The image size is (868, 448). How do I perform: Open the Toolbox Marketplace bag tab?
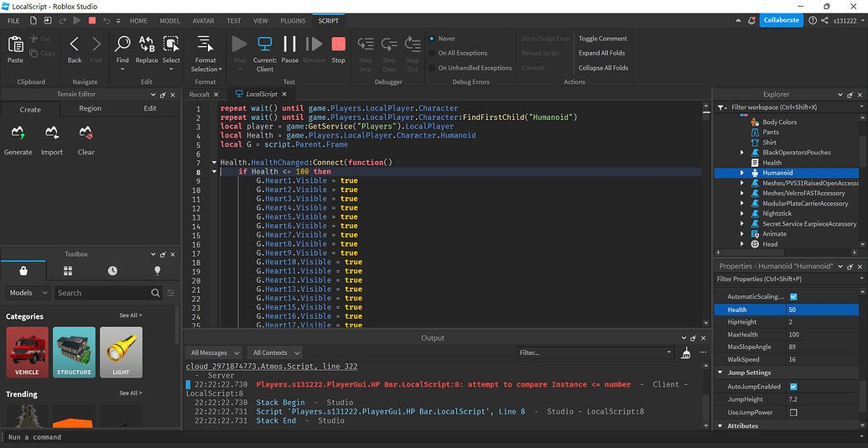point(23,270)
